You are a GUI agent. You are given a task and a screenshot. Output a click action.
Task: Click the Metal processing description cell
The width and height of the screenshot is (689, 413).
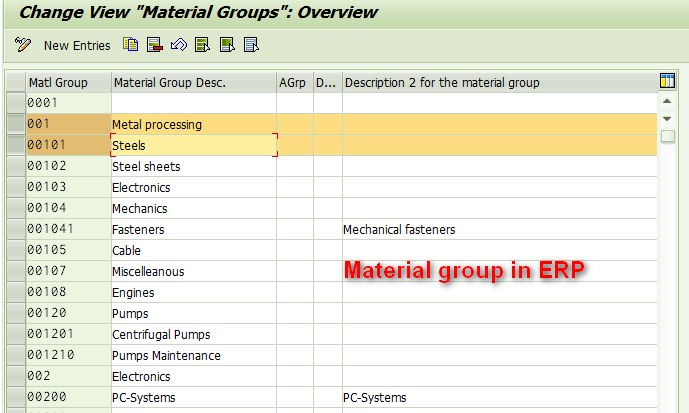[194, 124]
